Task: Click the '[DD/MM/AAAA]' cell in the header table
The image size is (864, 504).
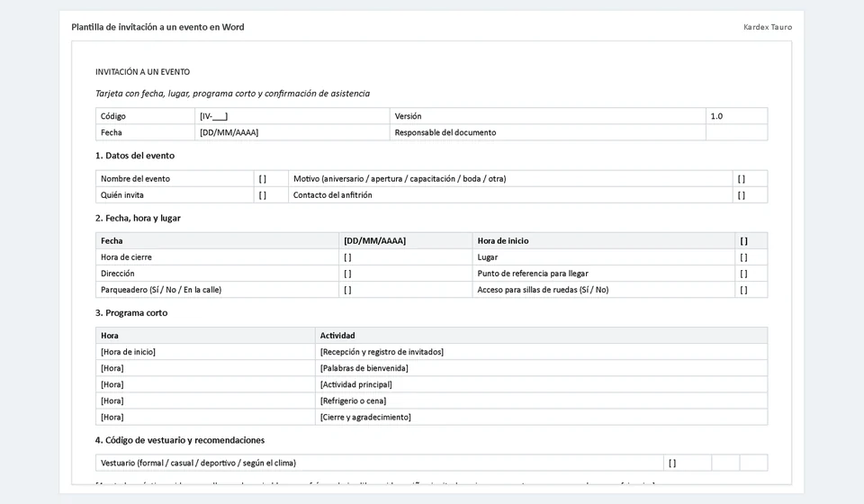Action: (x=292, y=132)
